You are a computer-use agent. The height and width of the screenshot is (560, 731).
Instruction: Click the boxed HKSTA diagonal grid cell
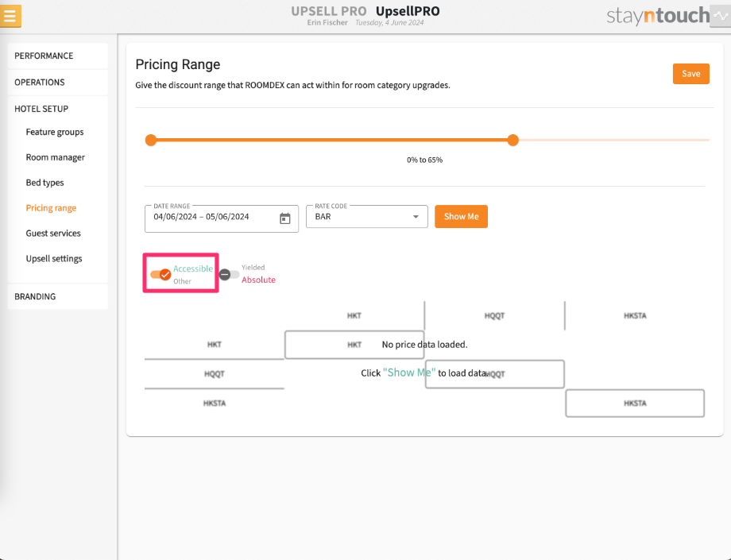pyautogui.click(x=635, y=404)
